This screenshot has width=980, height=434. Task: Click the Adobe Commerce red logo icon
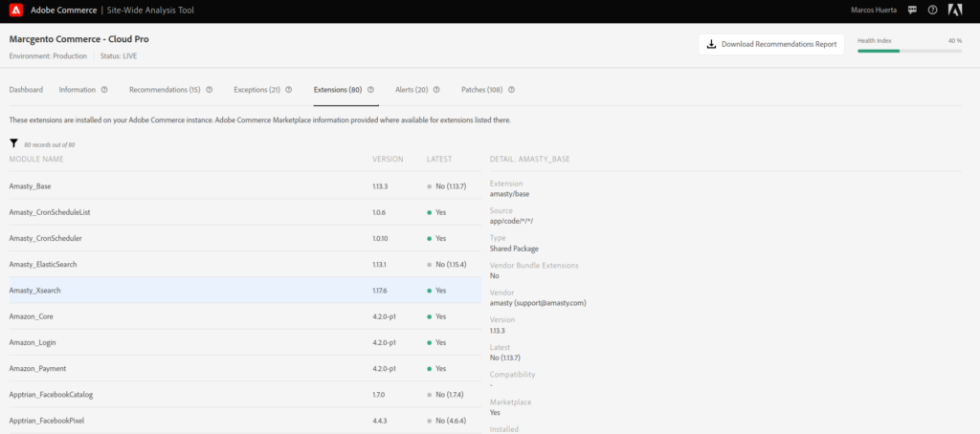(17, 10)
